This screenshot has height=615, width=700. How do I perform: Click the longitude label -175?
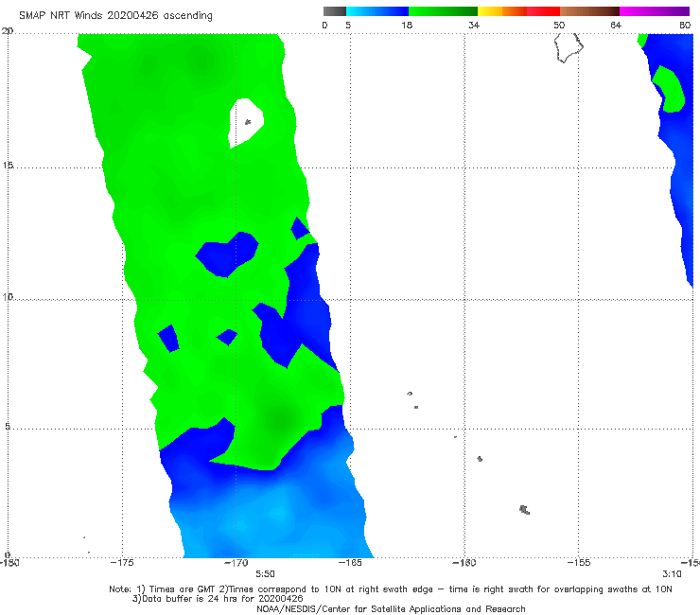pos(122,563)
